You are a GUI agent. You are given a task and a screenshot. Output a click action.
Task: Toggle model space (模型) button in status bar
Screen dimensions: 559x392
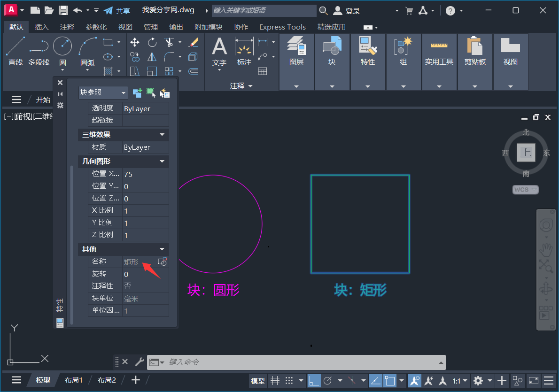pos(257,381)
